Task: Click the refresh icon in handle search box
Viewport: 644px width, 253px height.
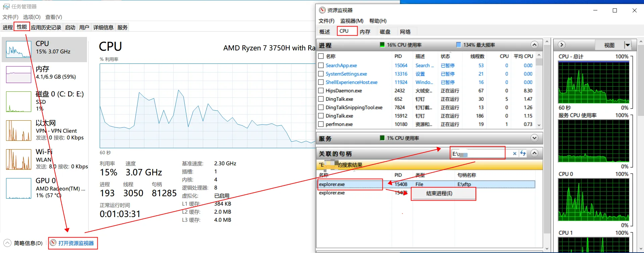Action: click(x=523, y=154)
